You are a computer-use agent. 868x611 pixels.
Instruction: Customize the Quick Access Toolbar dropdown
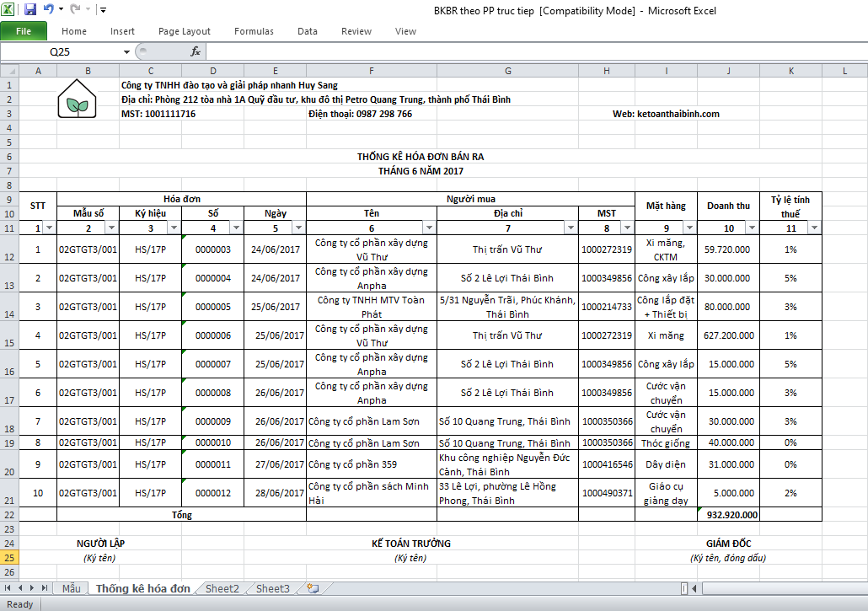click(x=103, y=10)
